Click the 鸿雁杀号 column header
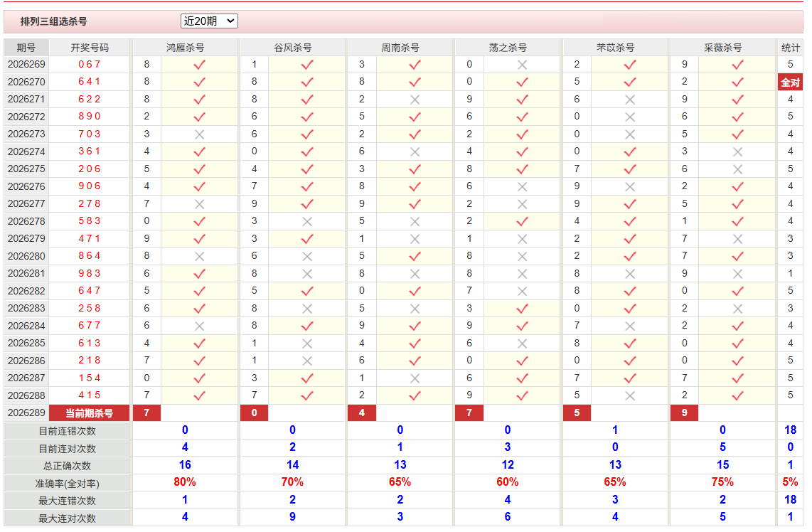The height and width of the screenshot is (532, 812). (x=185, y=48)
